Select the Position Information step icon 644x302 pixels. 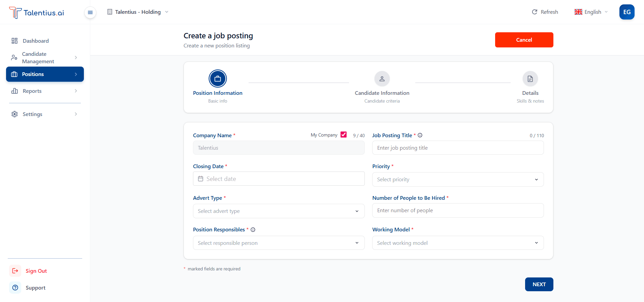coord(218,79)
